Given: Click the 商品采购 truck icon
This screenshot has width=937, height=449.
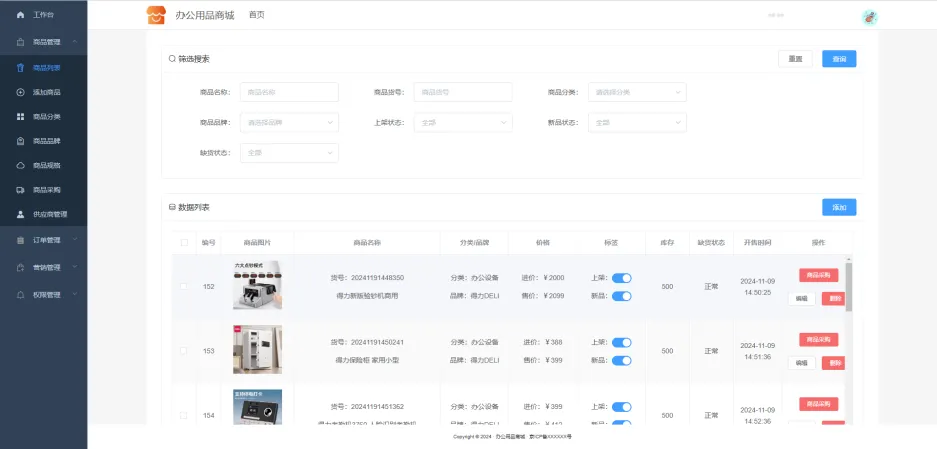Looking at the screenshot, I should (21, 189).
